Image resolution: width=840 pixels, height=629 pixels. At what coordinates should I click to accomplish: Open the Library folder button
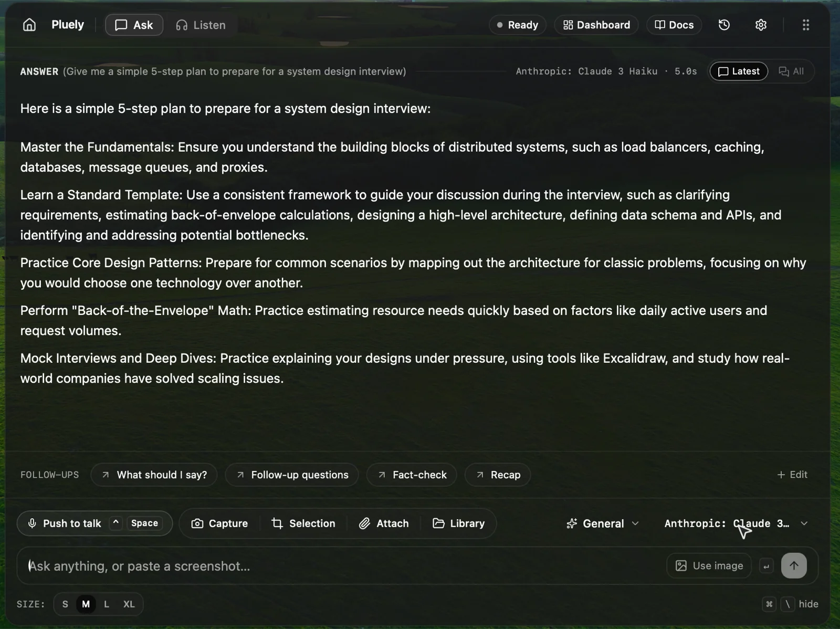click(x=458, y=523)
